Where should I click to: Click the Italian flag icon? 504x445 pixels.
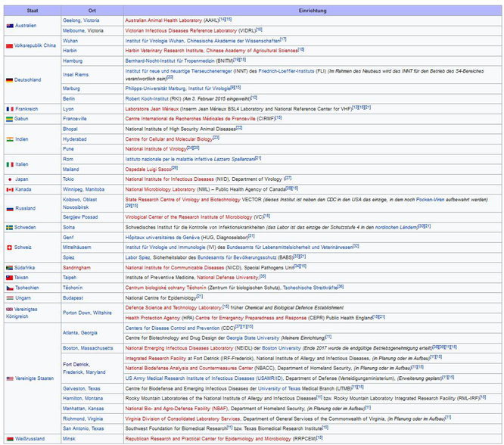click(10, 165)
